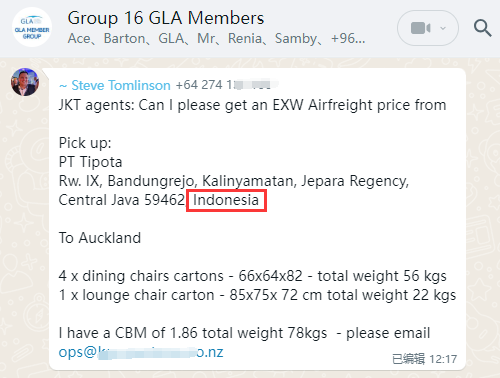This screenshot has height=378, width=500.
Task: Expand the call options chevron
Action: (443, 28)
